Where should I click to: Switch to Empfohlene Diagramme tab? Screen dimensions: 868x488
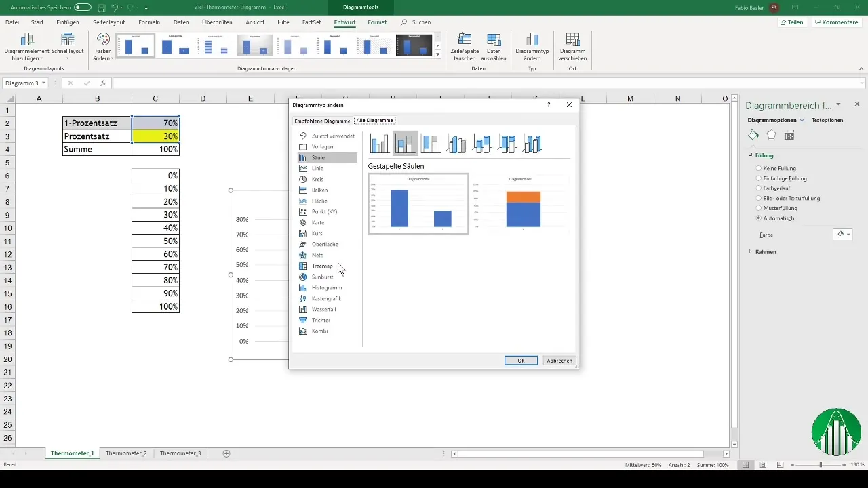click(322, 121)
